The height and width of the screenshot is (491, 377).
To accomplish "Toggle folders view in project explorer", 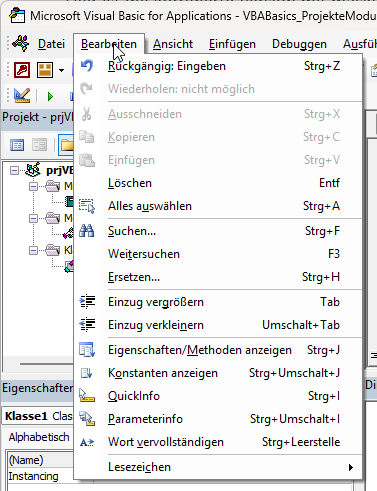I will [x=66, y=145].
